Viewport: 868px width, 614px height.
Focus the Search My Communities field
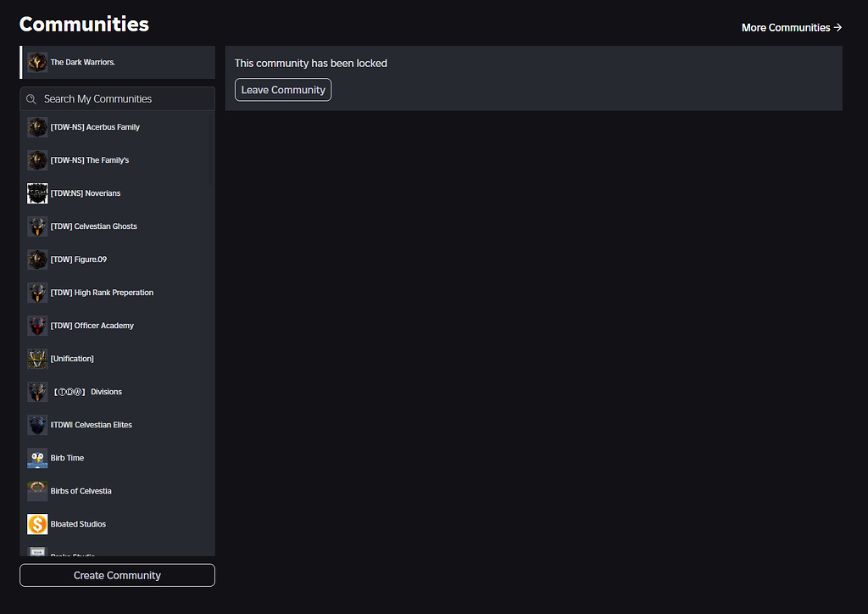(117, 99)
